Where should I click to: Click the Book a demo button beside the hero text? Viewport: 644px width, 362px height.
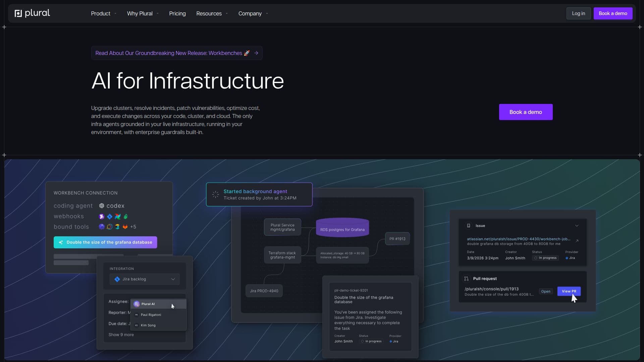click(x=526, y=112)
